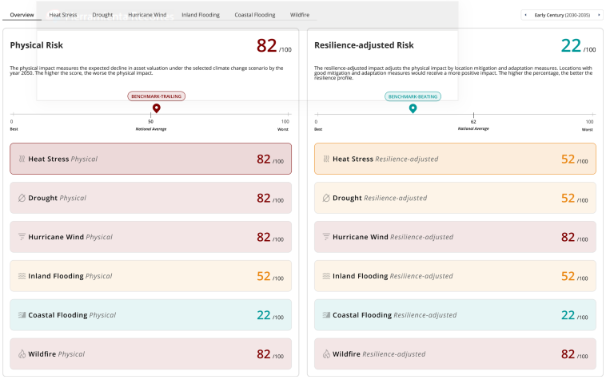This screenshot has height=377, width=604.
Task: Open the Coastal Flooding tab
Action: 255,15
